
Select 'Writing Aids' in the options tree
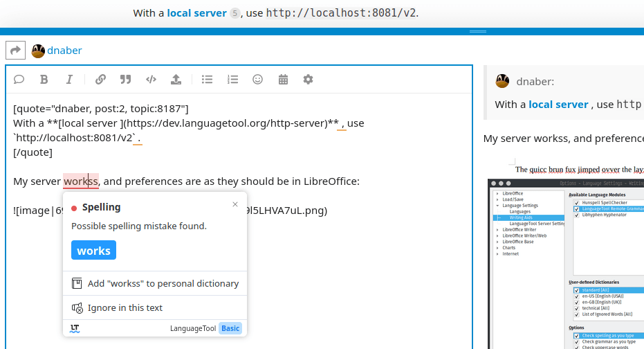point(521,217)
